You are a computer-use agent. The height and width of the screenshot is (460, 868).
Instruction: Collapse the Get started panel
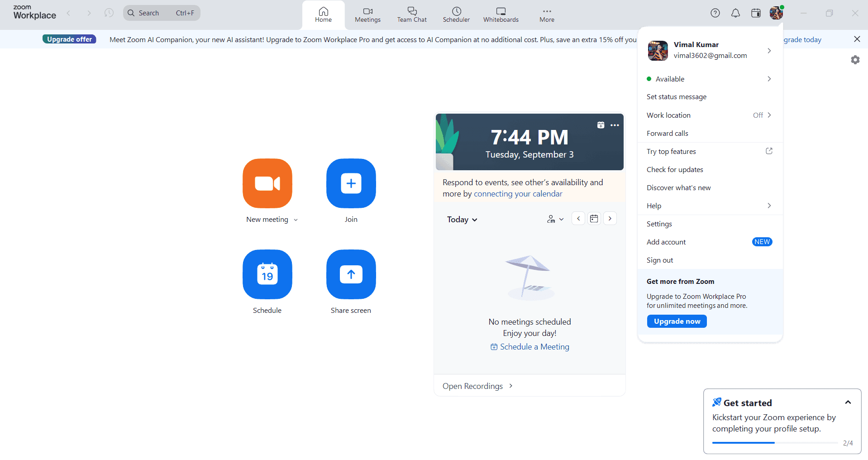(x=848, y=402)
